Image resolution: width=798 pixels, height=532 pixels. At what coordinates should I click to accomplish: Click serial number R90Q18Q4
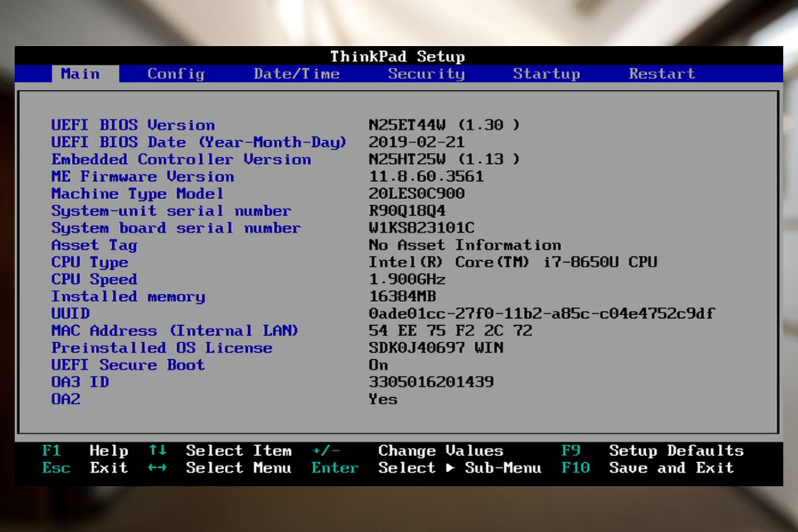pyautogui.click(x=407, y=211)
